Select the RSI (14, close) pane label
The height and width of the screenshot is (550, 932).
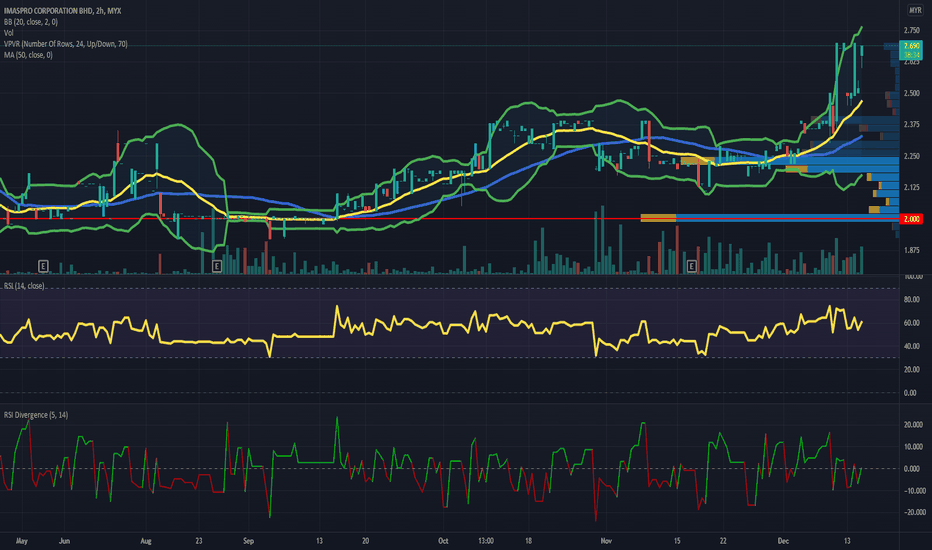pyautogui.click(x=24, y=286)
